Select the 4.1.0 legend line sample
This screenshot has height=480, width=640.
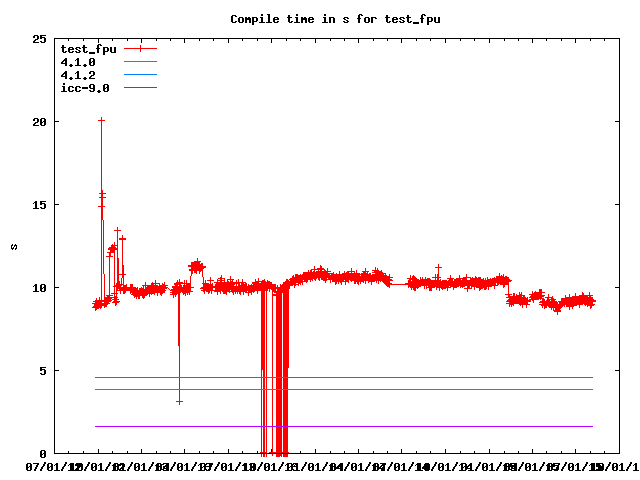coord(140,61)
